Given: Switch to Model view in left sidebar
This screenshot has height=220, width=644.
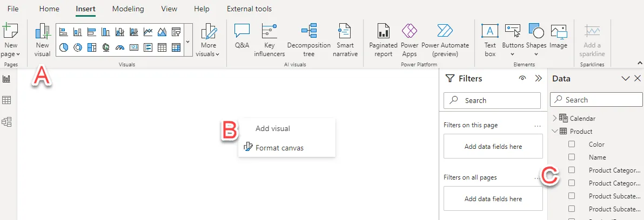Looking at the screenshot, I should click(x=6, y=122).
